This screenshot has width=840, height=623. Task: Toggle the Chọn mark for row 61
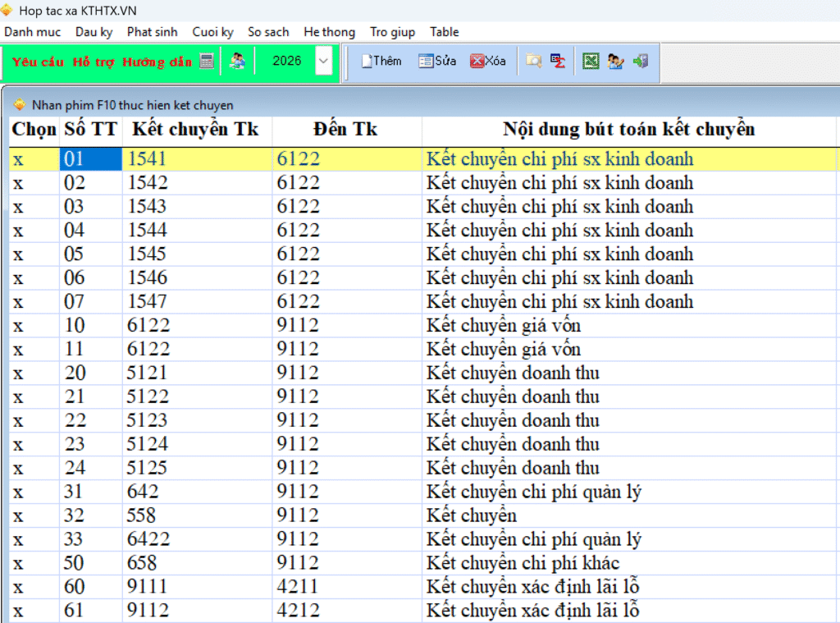point(18,611)
